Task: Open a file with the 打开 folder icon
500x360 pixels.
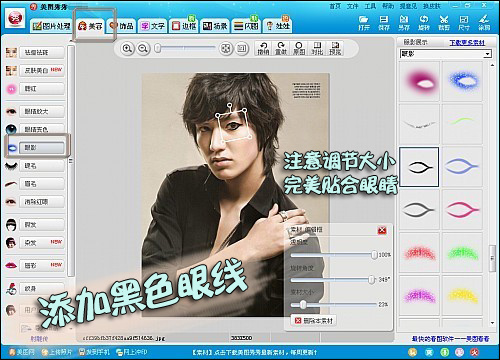Action: 364,23
